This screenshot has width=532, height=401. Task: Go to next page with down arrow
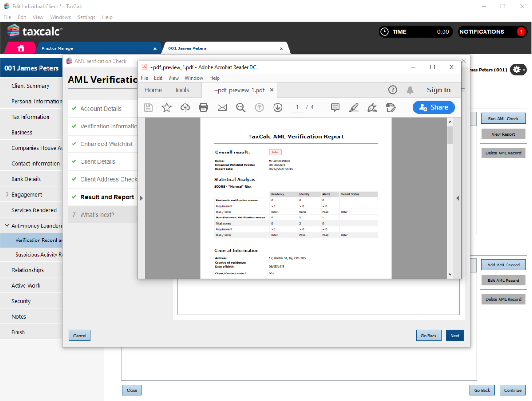[278, 107]
